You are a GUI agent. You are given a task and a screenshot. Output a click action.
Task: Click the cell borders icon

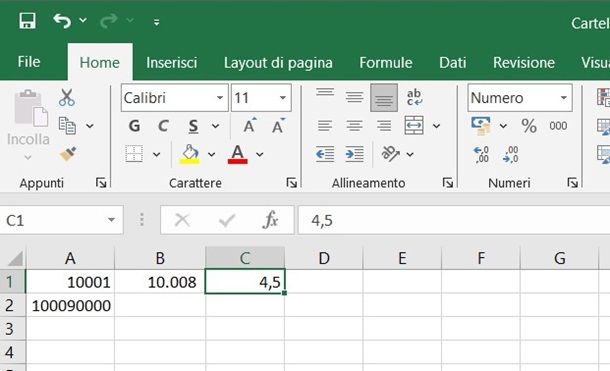(x=134, y=154)
